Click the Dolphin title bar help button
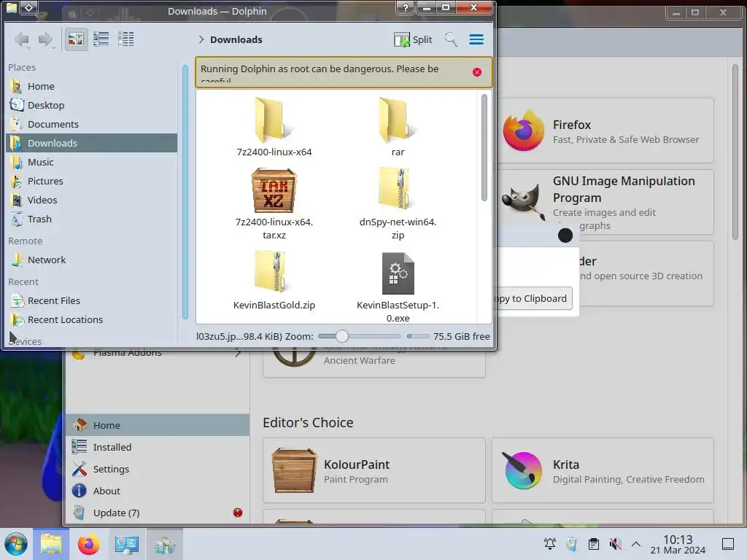The height and width of the screenshot is (560, 747). tap(406, 7)
